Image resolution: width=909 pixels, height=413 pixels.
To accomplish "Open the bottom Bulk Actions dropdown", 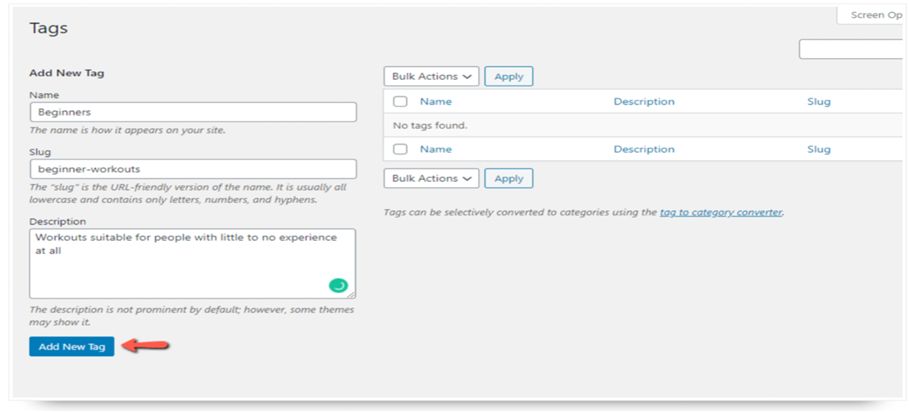I will click(431, 178).
